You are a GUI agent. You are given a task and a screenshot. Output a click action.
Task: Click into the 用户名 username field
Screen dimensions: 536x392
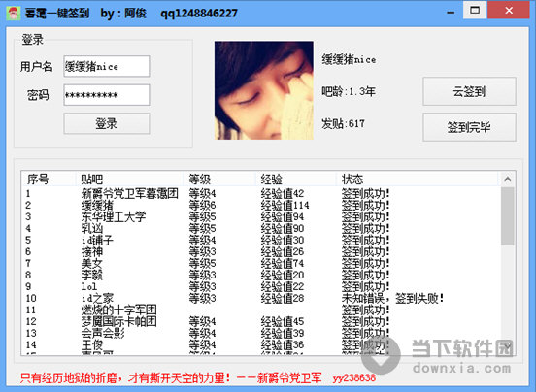106,66
